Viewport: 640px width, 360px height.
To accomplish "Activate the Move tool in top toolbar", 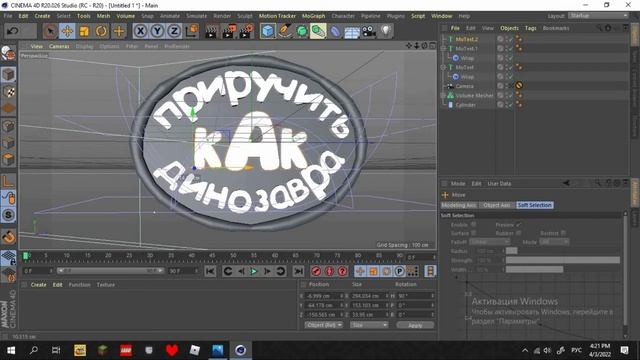I will tap(67, 31).
